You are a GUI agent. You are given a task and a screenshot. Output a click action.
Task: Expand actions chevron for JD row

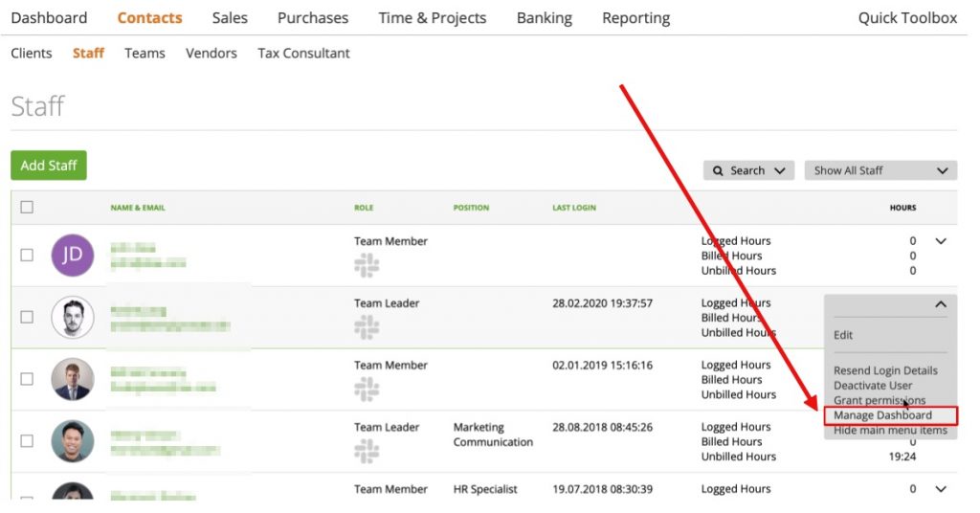tap(941, 241)
